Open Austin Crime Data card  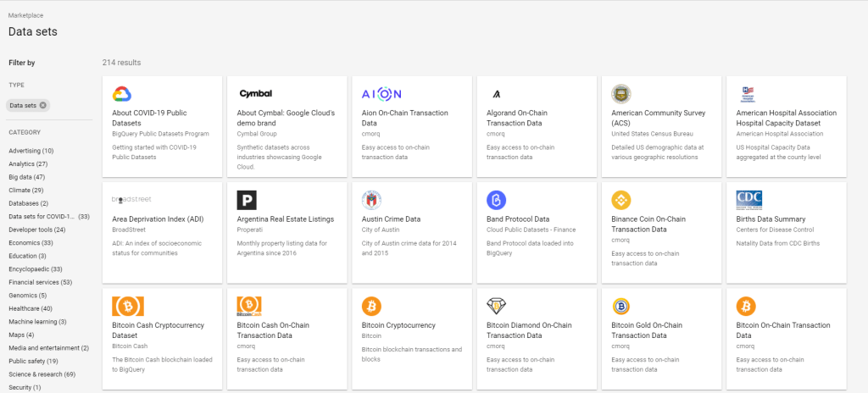[412, 232]
